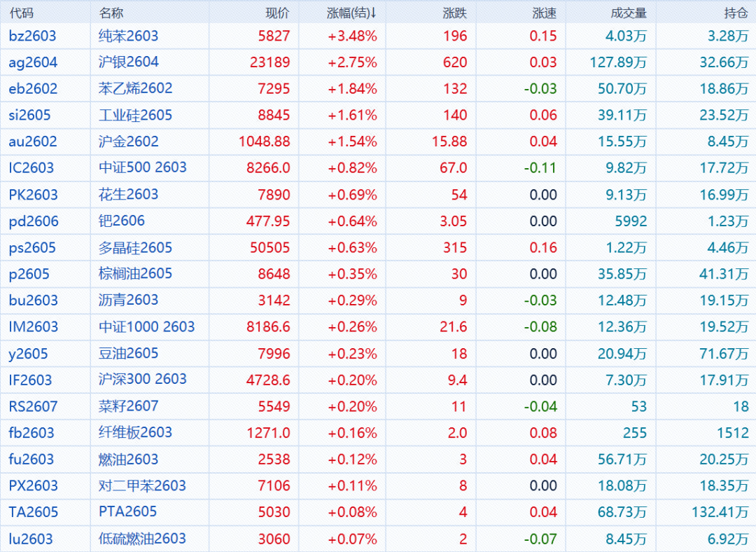The image size is (756, 552).
Task: Click 多晶硅2605 price 50505
Action: point(269,247)
